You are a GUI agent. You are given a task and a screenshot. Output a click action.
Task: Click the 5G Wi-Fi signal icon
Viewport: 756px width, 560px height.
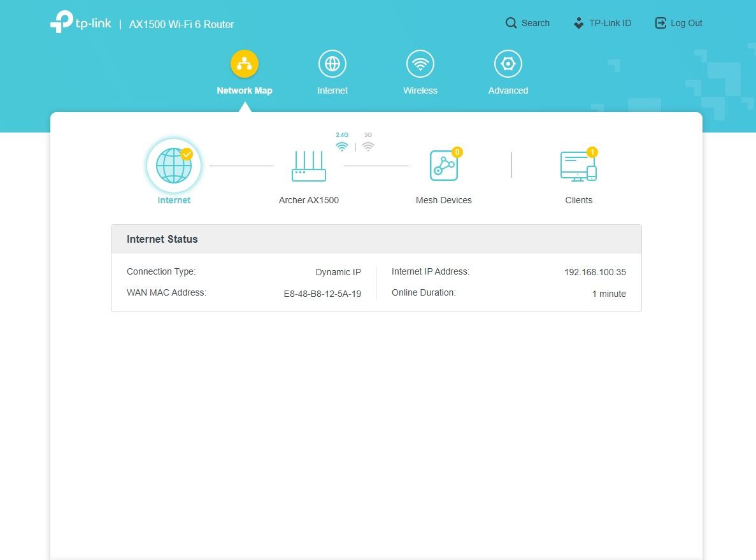[368, 147]
